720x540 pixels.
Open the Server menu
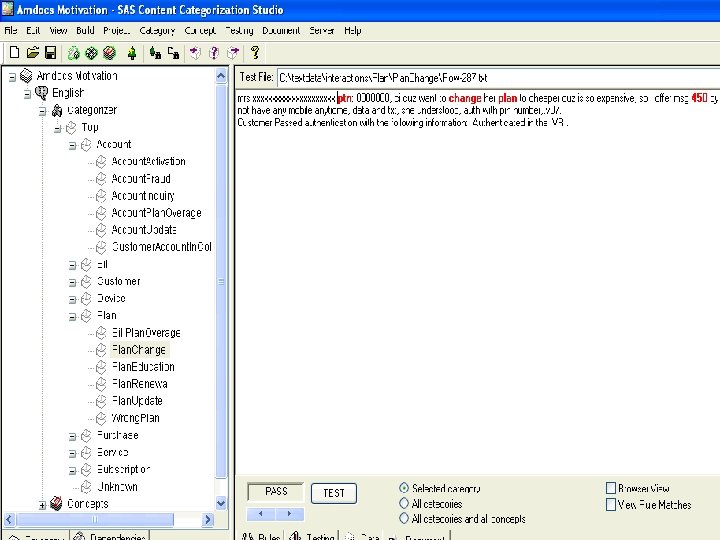[321, 30]
